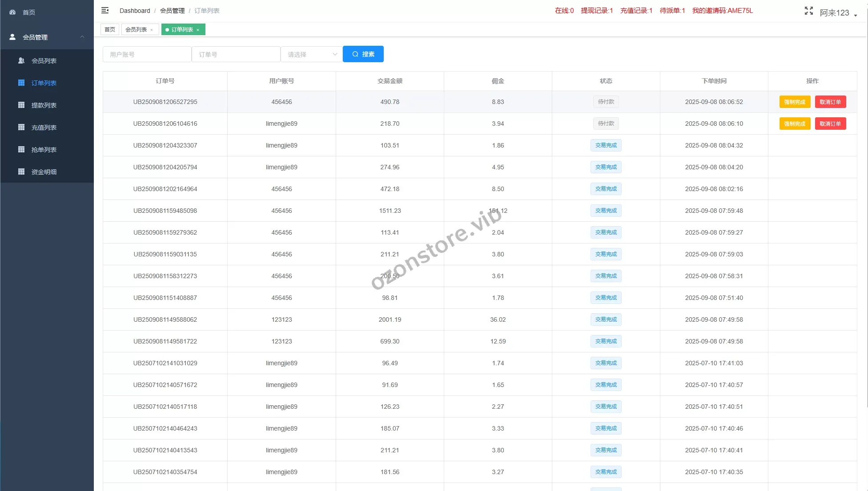868x491 pixels.
Task: Click the blue 搜索 search button
Action: (x=363, y=54)
